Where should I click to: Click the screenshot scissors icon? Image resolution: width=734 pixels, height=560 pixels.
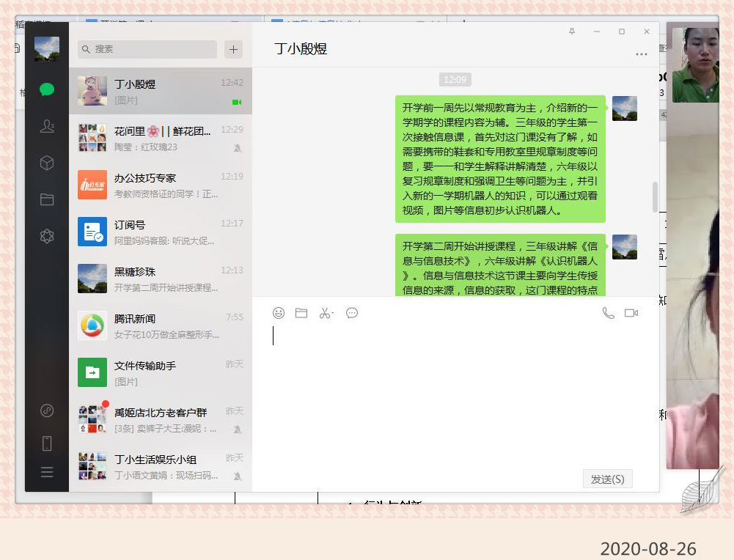pos(326,313)
